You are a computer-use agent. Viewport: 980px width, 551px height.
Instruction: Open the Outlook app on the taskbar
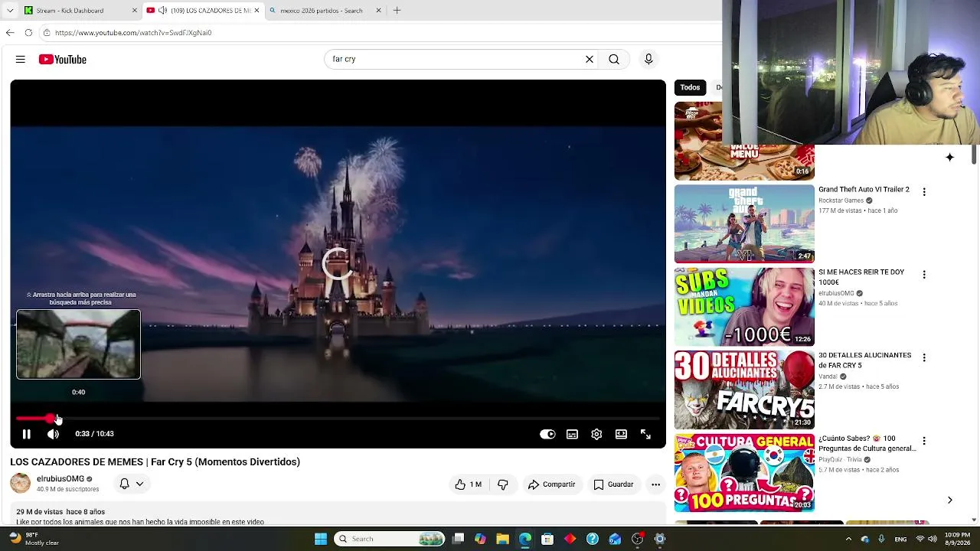[615, 539]
